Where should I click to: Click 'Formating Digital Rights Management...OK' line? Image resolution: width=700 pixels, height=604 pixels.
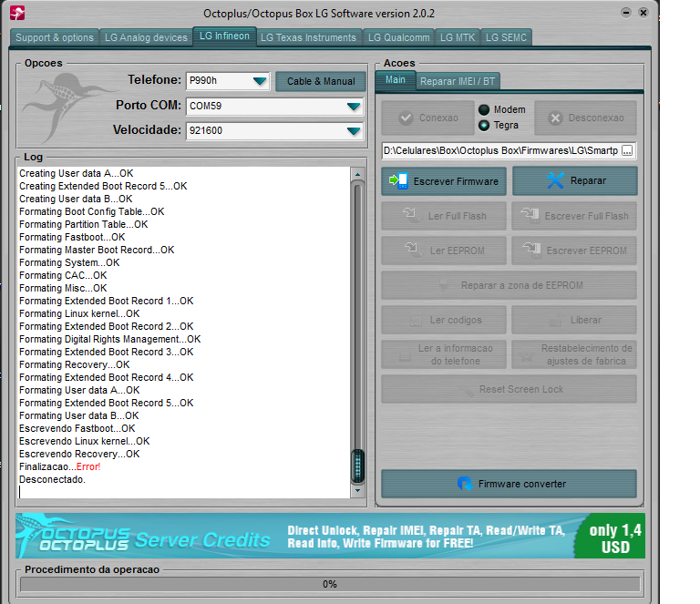pos(109,339)
